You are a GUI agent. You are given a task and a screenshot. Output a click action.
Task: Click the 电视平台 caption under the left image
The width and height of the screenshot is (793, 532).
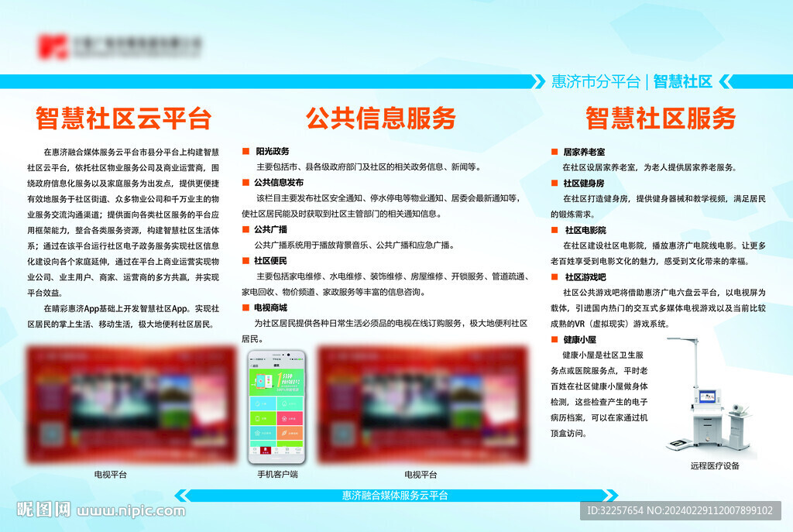click(110, 475)
